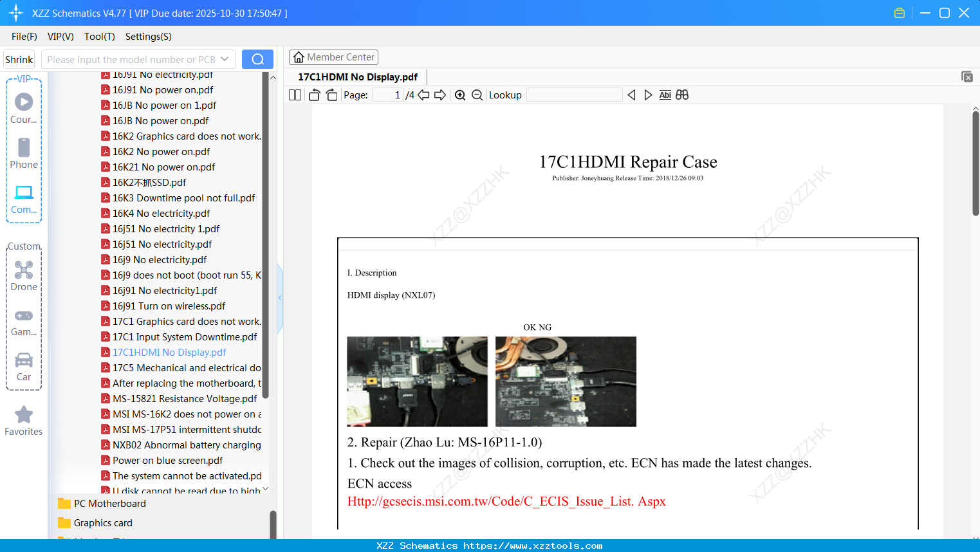Open the Settings menu
980x552 pixels.
[x=149, y=37]
